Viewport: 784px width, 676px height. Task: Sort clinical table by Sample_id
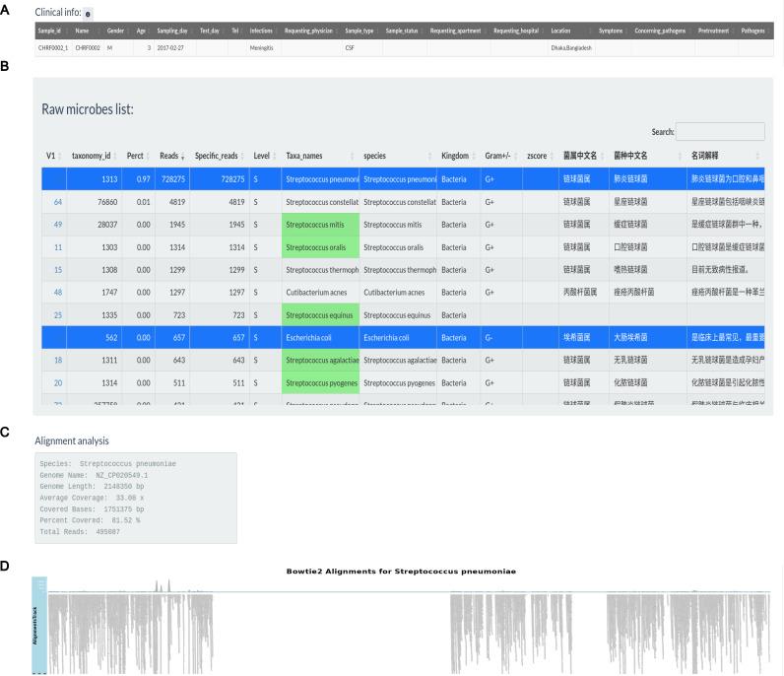coord(51,32)
